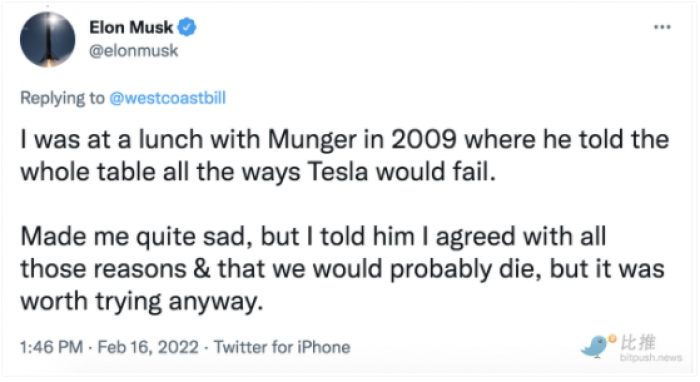Click the blue bird bitpush watermark logo
This screenshot has height=382, width=700.
pyautogui.click(x=594, y=346)
